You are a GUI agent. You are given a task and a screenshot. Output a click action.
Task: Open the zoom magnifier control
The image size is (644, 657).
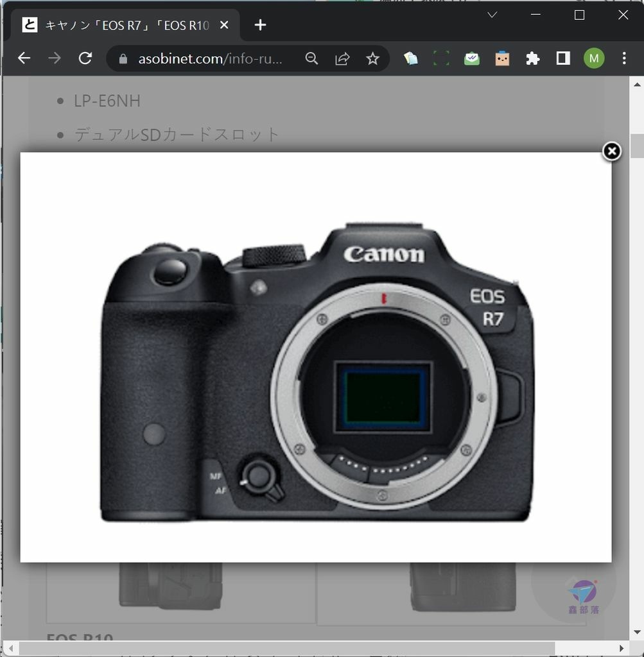point(311,58)
